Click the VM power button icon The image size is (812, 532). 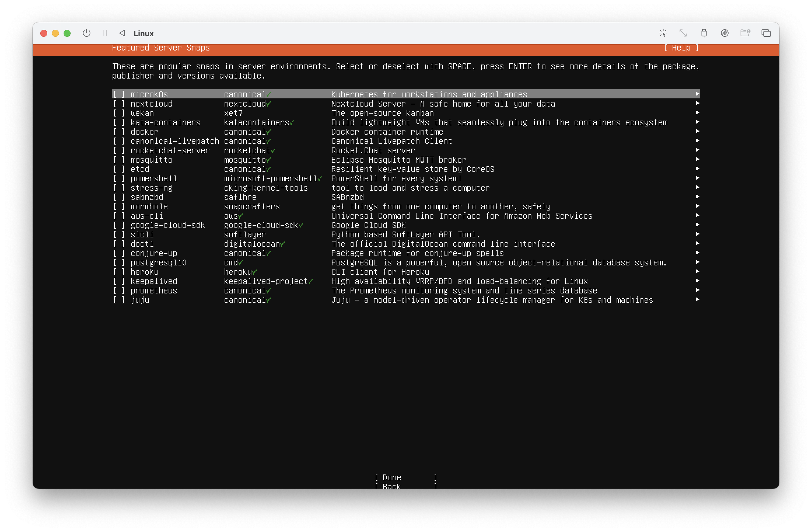(87, 33)
